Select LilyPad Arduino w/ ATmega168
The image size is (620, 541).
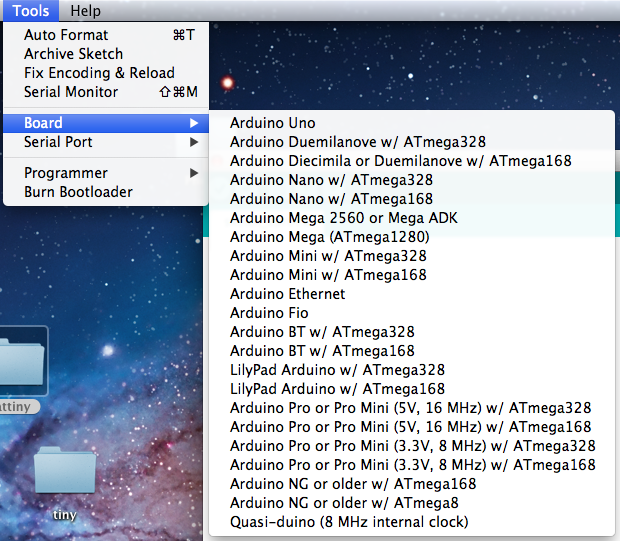[412, 389]
